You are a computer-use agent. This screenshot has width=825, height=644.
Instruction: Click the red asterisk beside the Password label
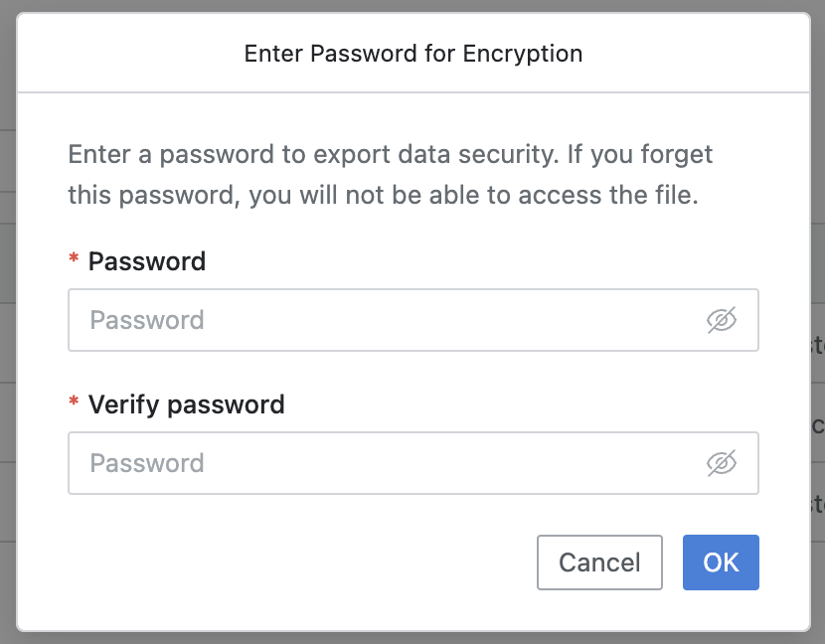74,258
